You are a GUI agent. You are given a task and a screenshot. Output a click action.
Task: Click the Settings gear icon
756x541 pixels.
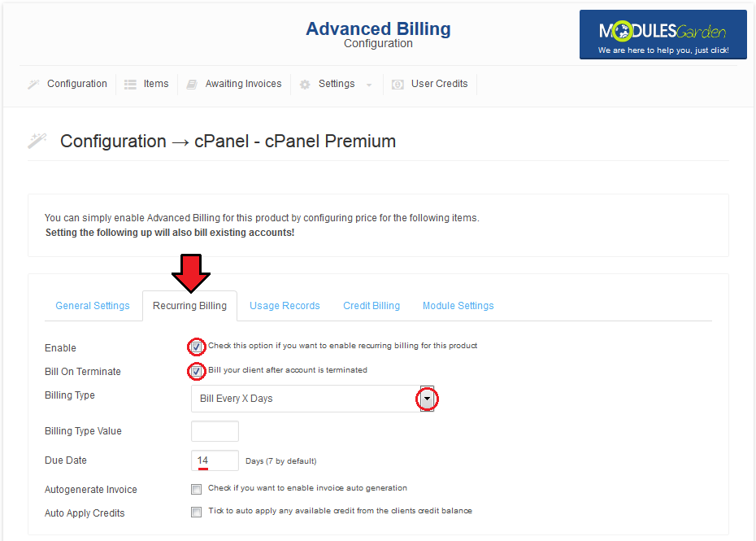(305, 85)
